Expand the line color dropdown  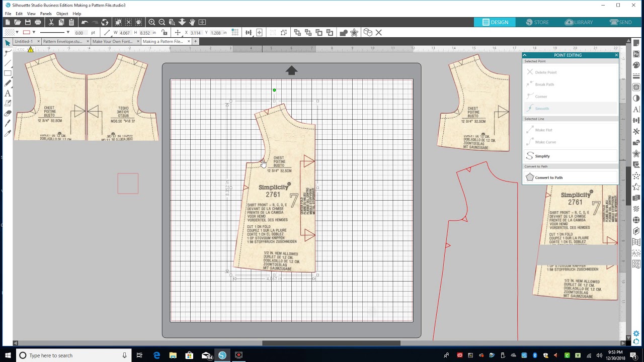[x=34, y=33]
